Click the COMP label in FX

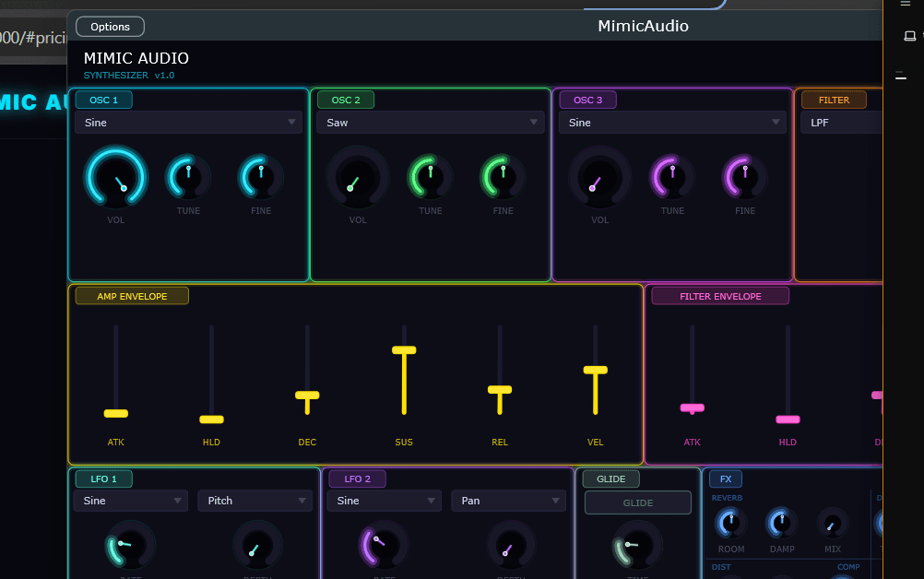(848, 567)
